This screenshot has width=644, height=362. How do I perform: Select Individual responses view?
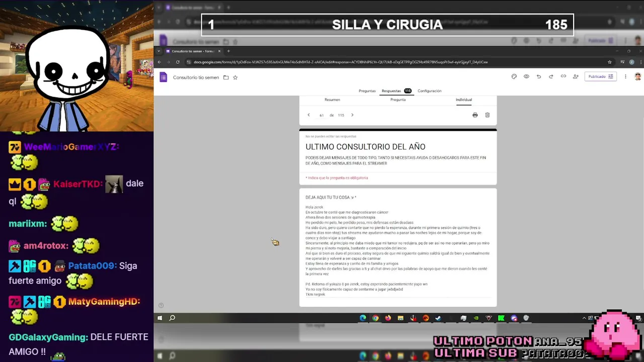(x=464, y=100)
